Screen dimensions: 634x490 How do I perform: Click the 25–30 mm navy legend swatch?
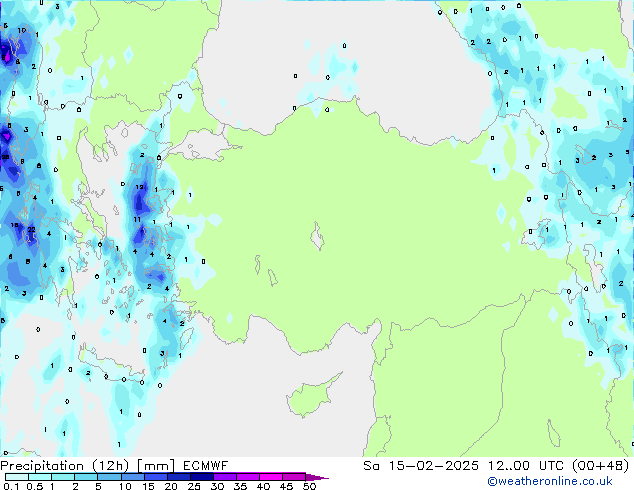point(201,477)
